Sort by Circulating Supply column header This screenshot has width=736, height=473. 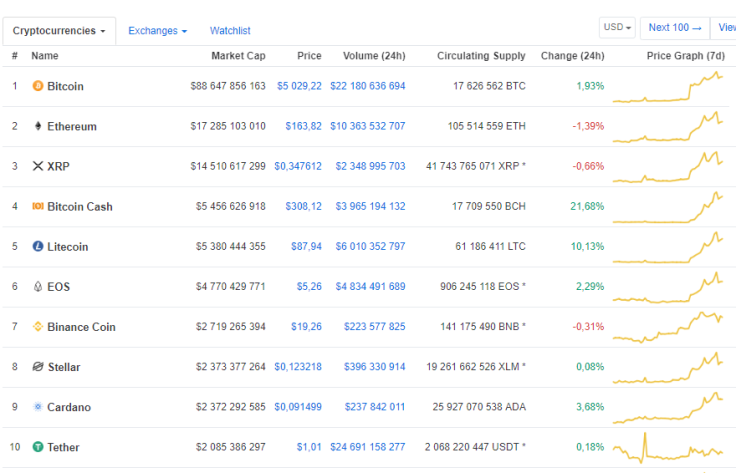[x=481, y=56]
